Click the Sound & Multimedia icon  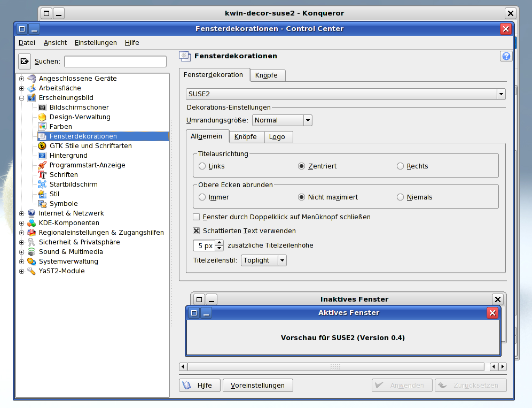(x=32, y=252)
